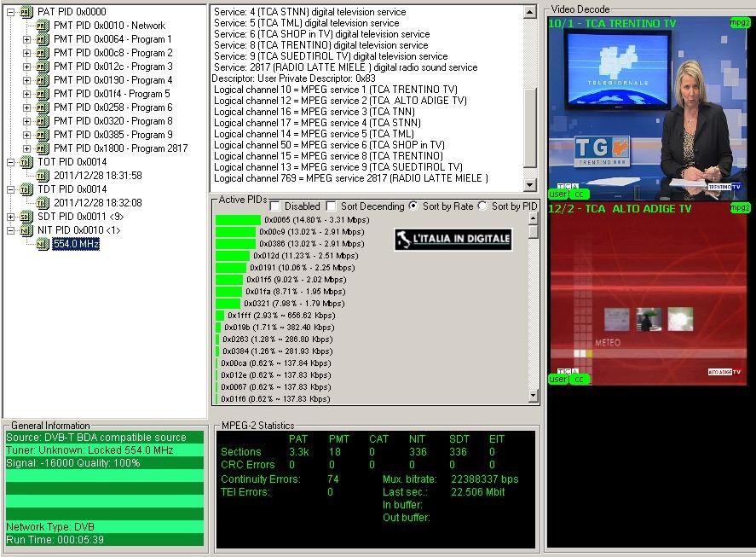This screenshot has width=756, height=557.
Task: Click the PAT PID 0x0000 table icon
Action: pyautogui.click(x=26, y=12)
